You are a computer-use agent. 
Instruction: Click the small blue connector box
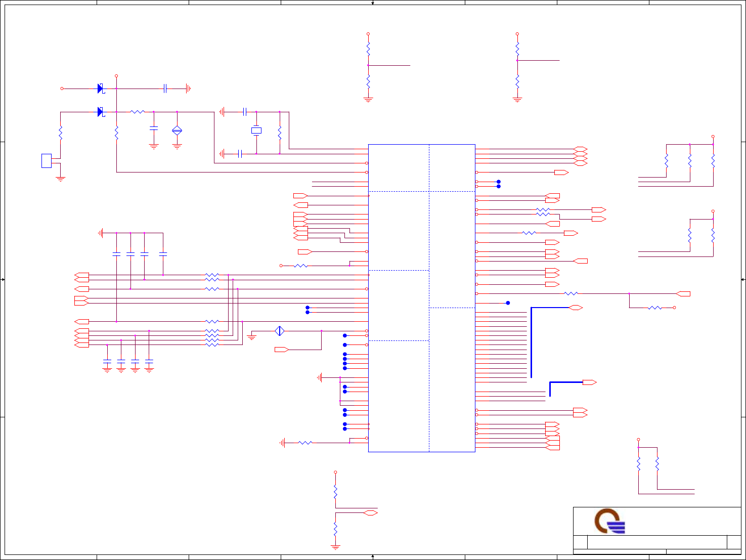47,160
